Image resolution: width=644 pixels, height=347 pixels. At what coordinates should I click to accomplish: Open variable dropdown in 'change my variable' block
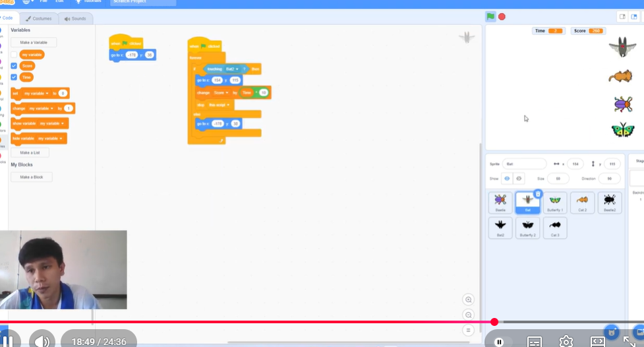(41, 109)
